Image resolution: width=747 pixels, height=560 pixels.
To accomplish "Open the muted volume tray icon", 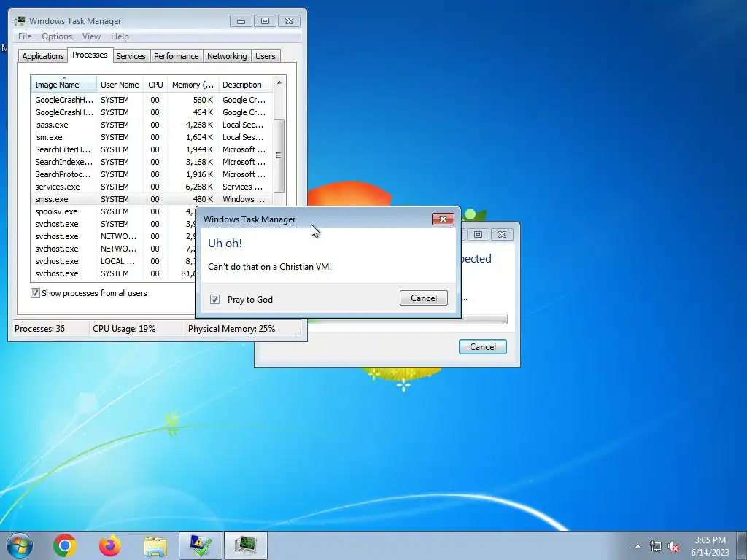I will tap(673, 546).
